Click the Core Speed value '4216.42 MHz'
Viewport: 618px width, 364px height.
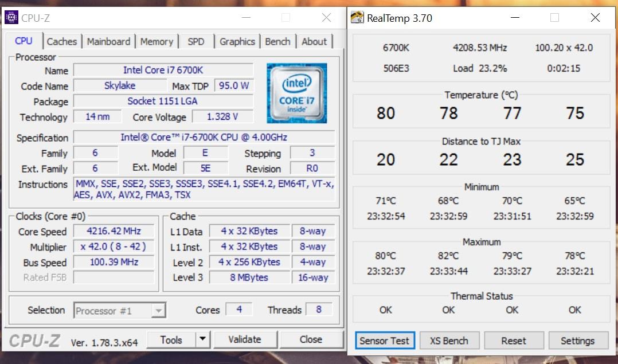(114, 231)
